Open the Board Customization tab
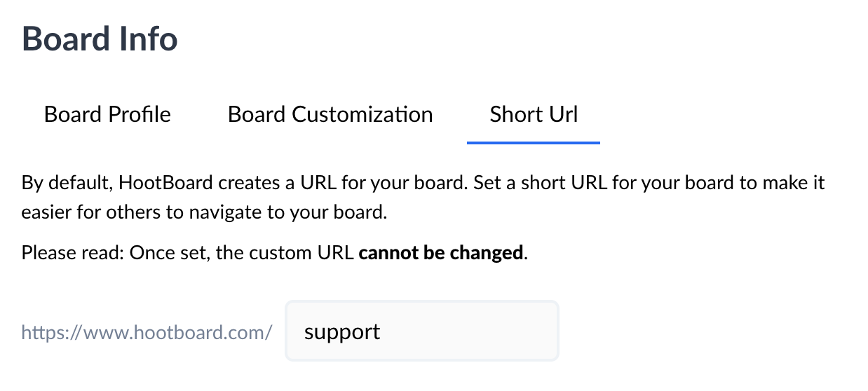Image resolution: width=868 pixels, height=391 pixels. [x=330, y=114]
